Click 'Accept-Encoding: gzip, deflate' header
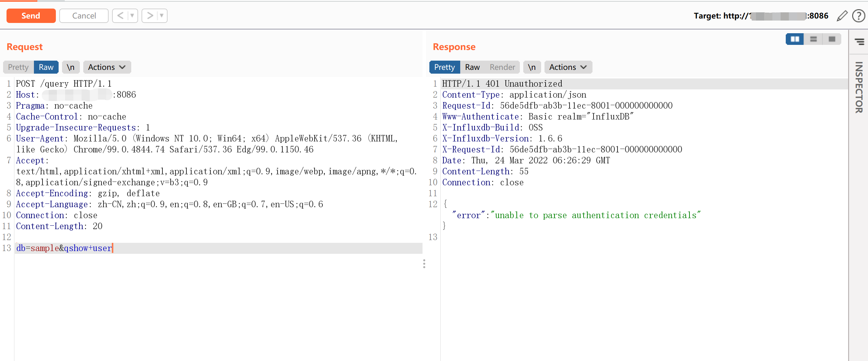This screenshot has height=361, width=868. 88,194
